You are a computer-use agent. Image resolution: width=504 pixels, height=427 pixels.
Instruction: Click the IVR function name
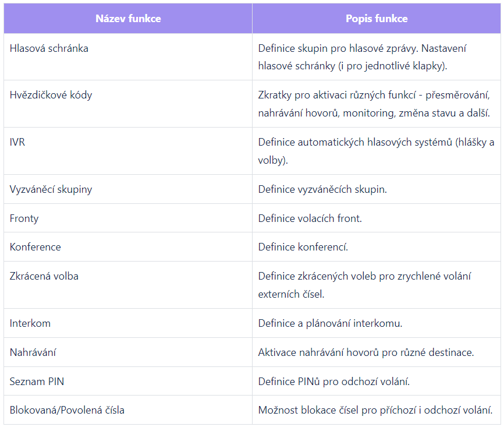tap(17, 142)
